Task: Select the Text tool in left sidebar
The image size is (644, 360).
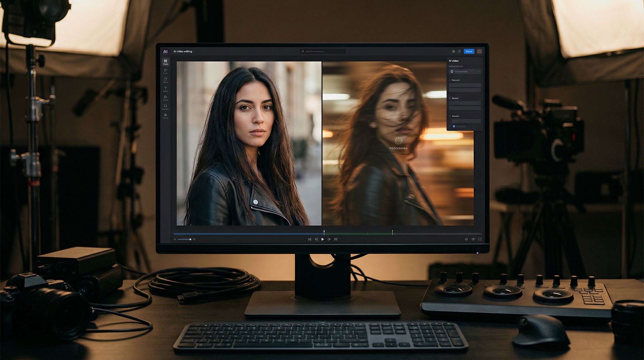Action: pyautogui.click(x=165, y=88)
